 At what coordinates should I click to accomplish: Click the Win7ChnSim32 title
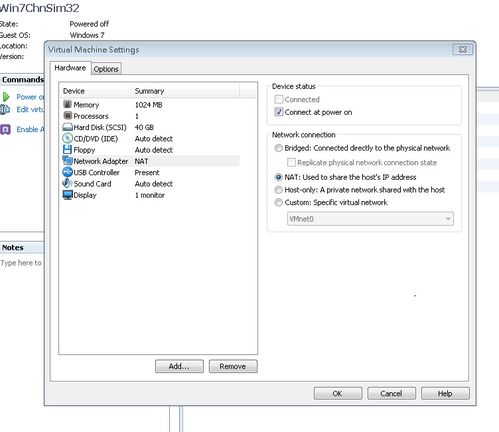coord(40,7)
